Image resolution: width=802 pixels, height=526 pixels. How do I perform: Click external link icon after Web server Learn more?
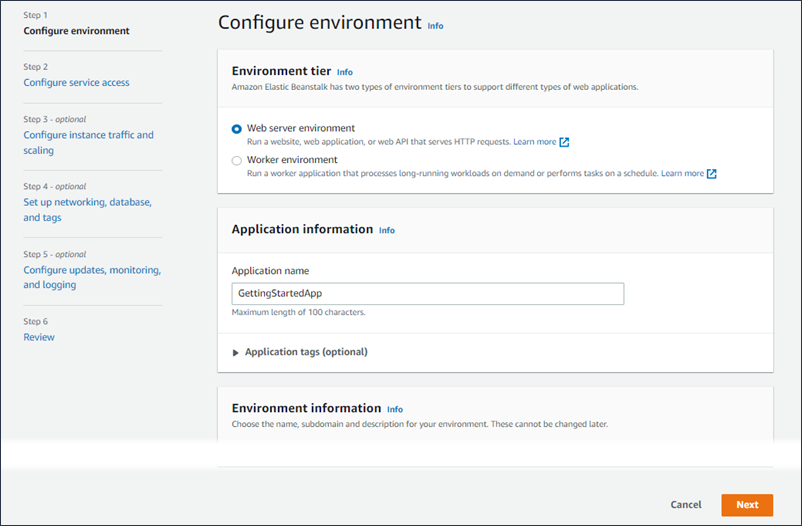point(564,142)
